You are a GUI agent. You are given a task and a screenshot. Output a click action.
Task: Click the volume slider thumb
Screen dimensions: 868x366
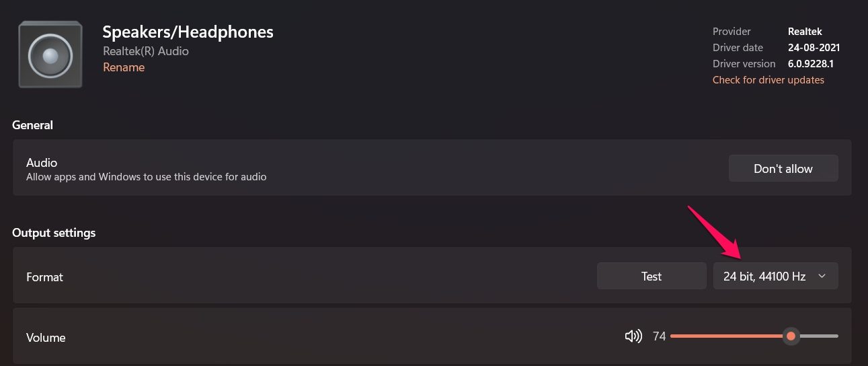pos(791,336)
